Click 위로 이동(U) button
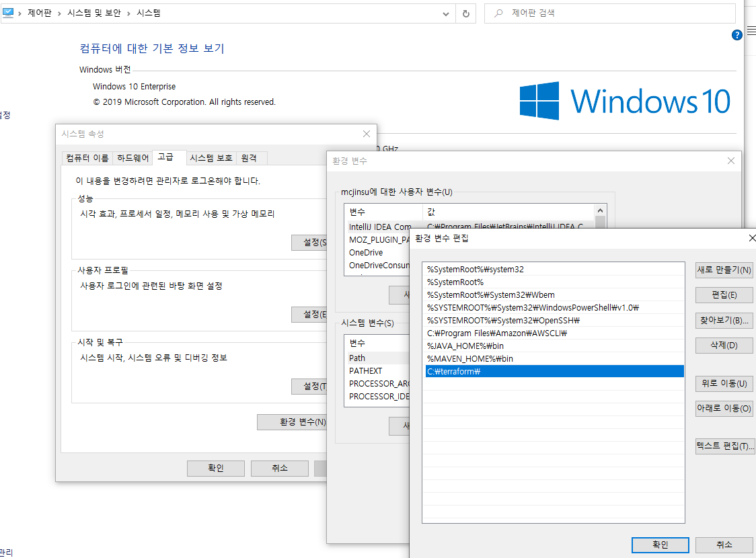This screenshot has width=756, height=558. pos(724,384)
